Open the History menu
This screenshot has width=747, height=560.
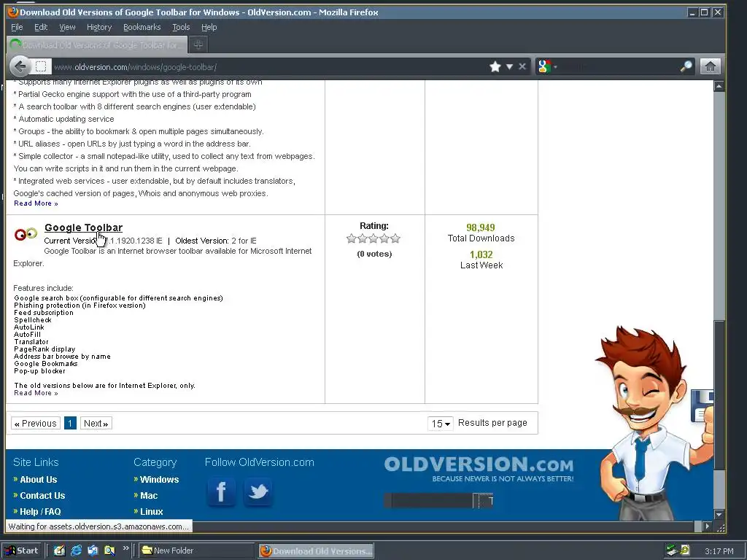(99, 27)
